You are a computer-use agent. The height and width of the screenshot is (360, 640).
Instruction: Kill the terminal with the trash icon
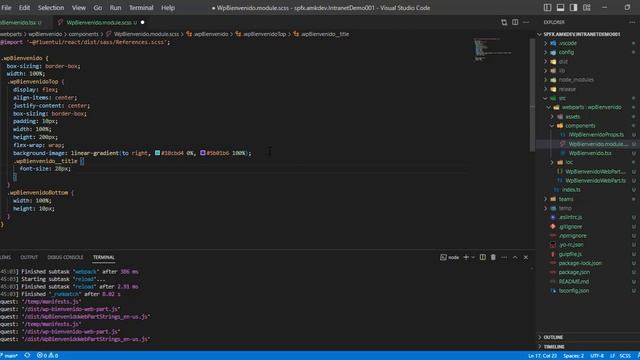pyautogui.click(x=493, y=257)
